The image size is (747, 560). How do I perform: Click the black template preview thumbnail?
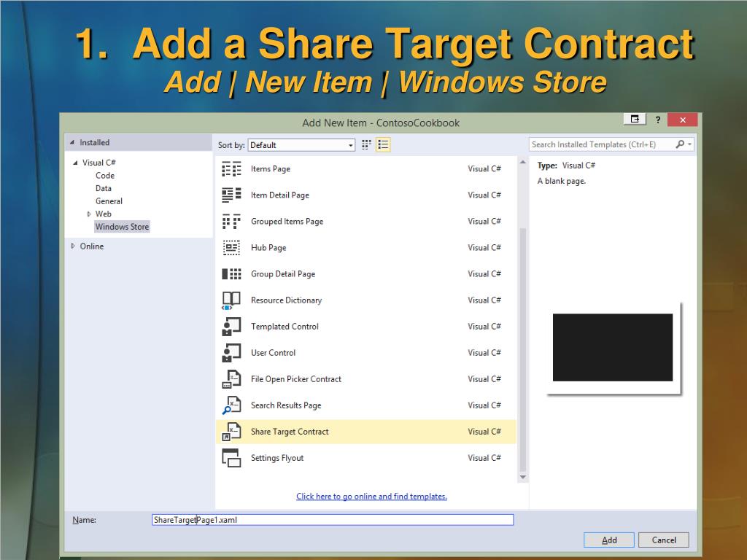pos(613,347)
